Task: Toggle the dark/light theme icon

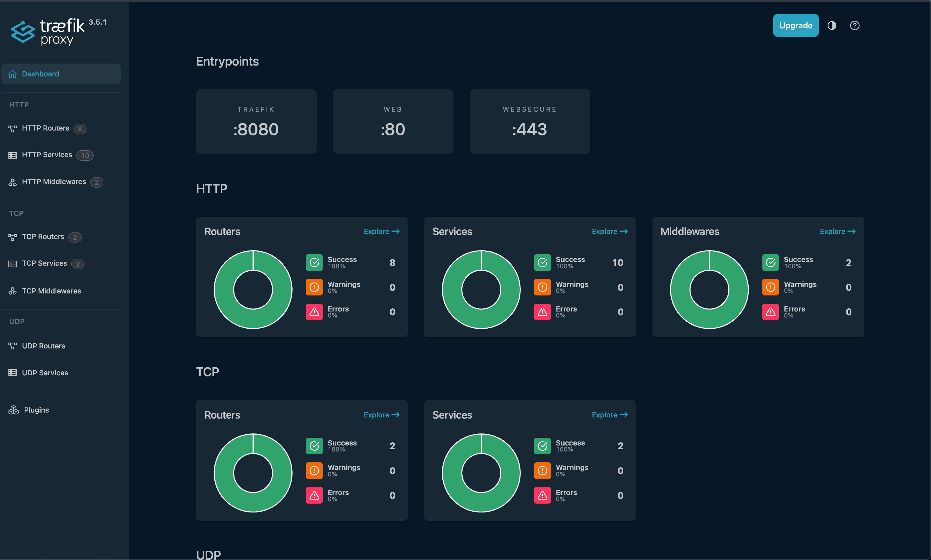Action: pos(832,25)
